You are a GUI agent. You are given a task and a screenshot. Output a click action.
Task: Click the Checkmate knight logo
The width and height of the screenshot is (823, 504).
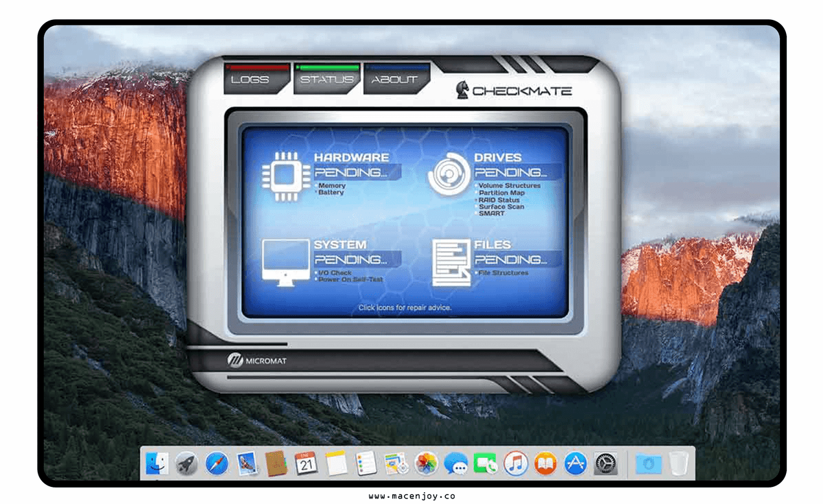pos(463,90)
